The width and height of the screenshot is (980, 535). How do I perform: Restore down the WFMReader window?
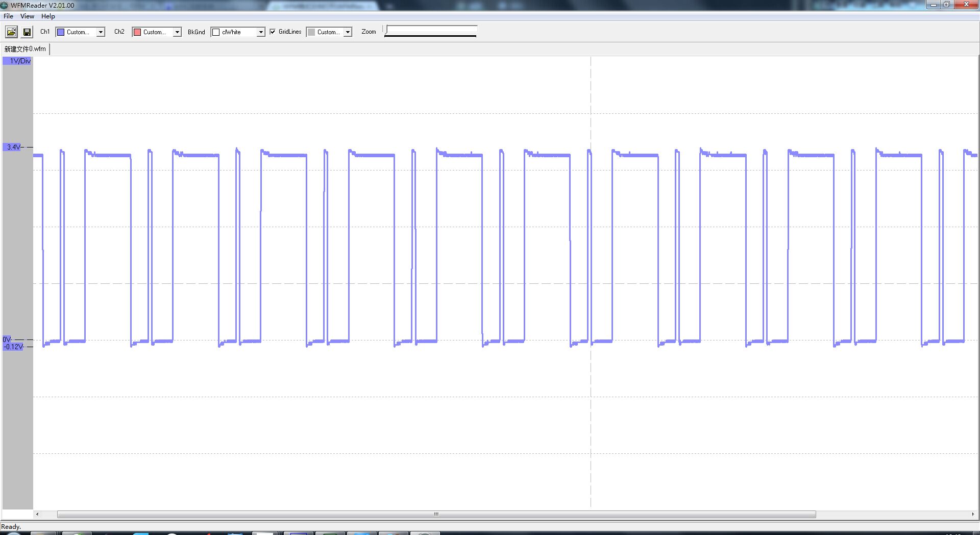pos(946,5)
